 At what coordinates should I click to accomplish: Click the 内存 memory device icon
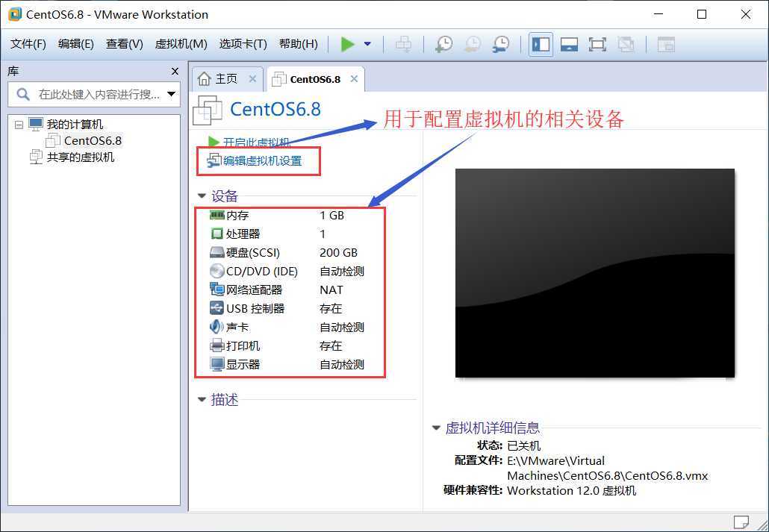(x=217, y=215)
